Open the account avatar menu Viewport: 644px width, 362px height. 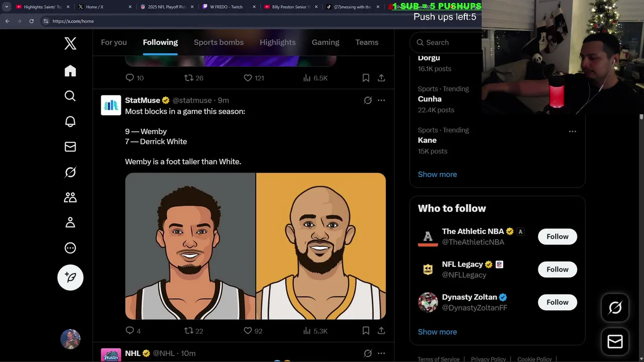coord(70,339)
